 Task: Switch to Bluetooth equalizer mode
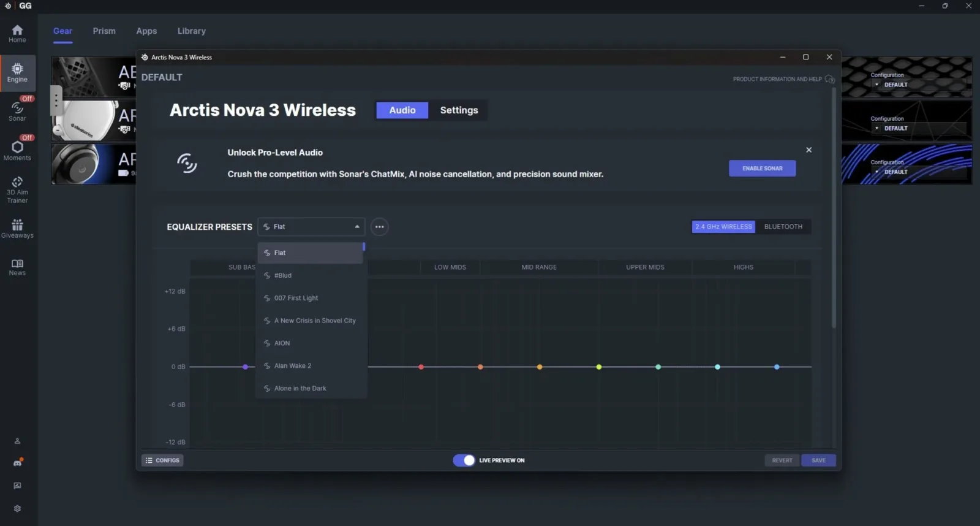pyautogui.click(x=783, y=227)
